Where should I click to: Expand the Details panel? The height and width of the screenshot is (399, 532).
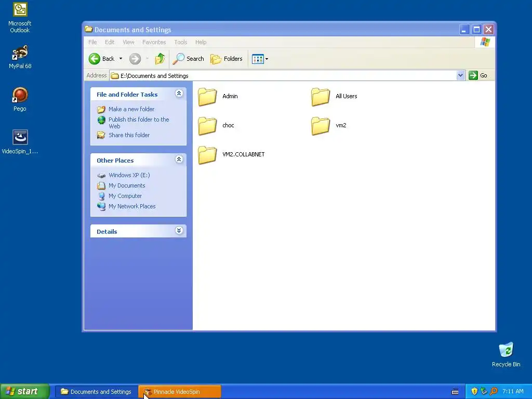coord(179,231)
